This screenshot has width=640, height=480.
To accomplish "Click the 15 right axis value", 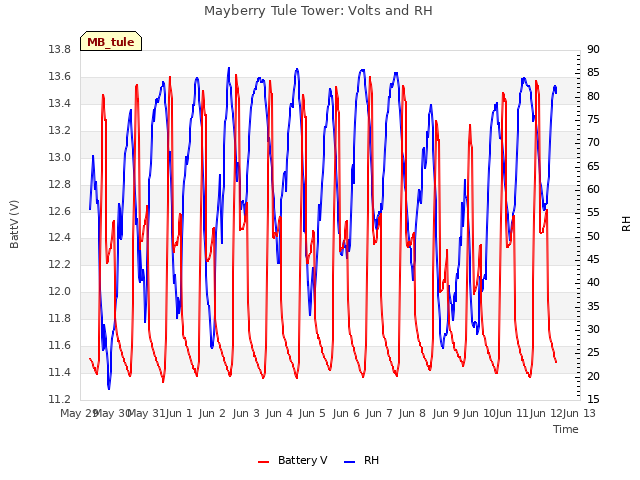I will point(593,399).
